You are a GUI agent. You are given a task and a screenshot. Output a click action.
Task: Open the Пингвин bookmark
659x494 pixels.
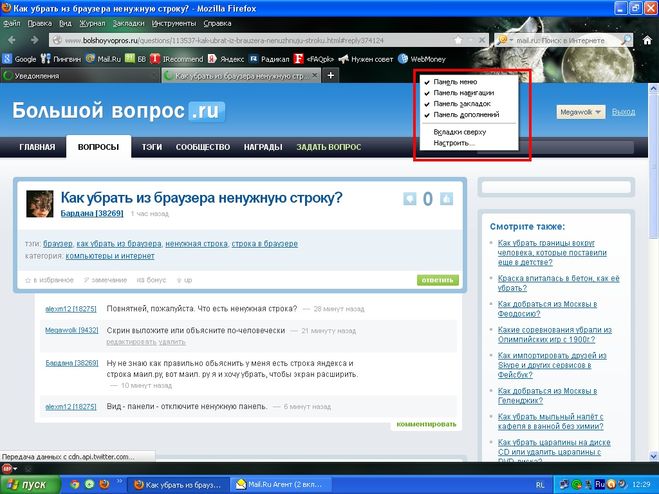point(61,59)
